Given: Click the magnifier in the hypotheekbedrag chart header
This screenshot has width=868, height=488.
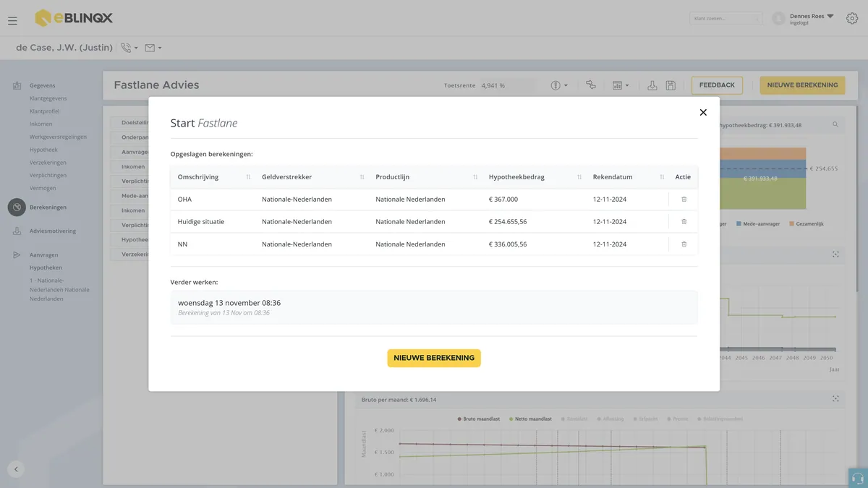Looking at the screenshot, I should click(x=835, y=125).
